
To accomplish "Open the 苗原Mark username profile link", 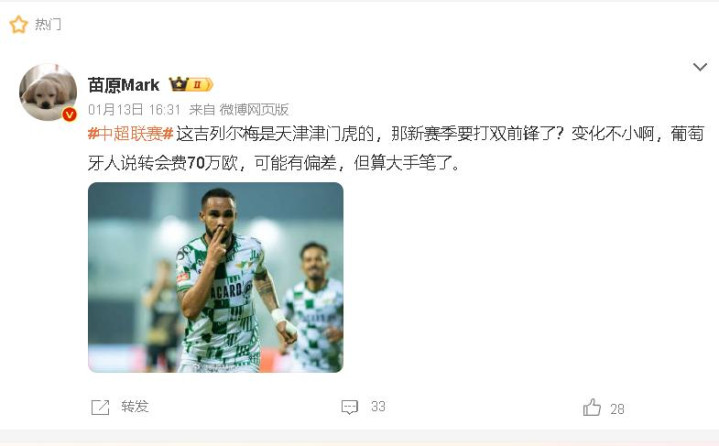I will pyautogui.click(x=124, y=85).
